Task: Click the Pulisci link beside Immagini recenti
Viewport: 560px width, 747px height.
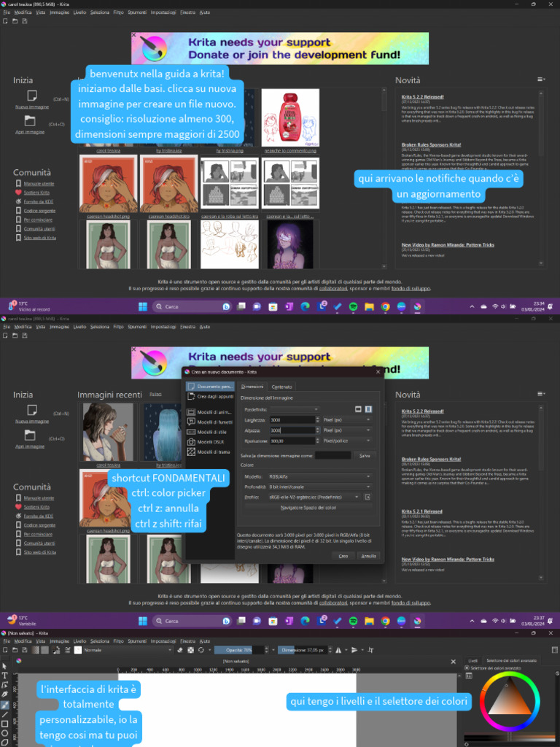Action: coord(155,394)
